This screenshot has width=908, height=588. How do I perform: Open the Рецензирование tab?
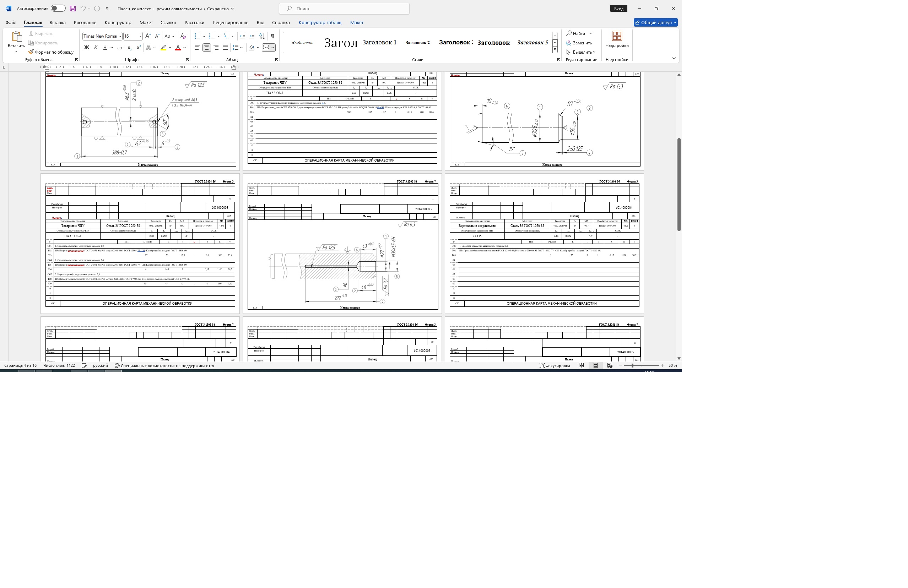(x=231, y=22)
